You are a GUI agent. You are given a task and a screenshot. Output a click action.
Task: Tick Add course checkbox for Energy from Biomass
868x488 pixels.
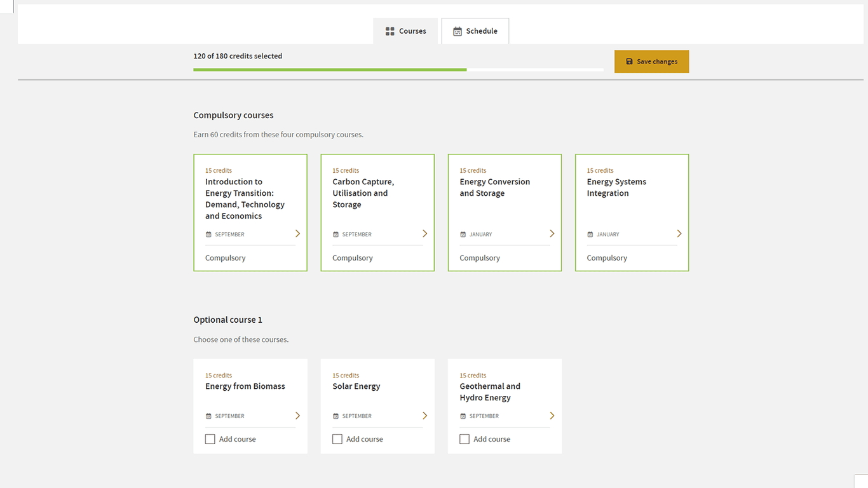pos(210,439)
